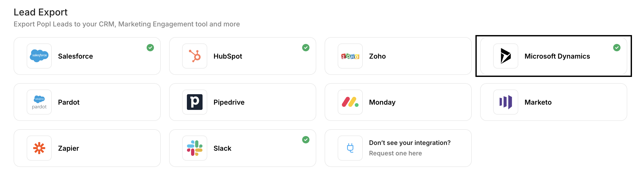644x180 pixels.
Task: Open the Pipedrive integration label
Action: pos(229,102)
